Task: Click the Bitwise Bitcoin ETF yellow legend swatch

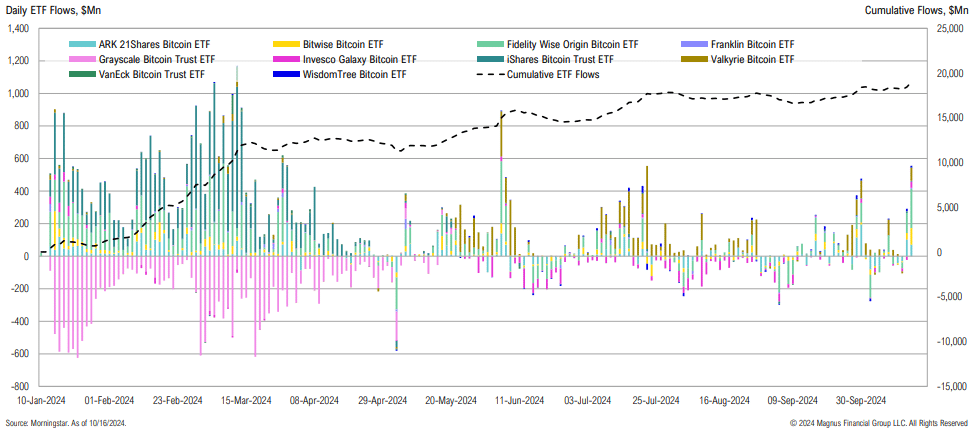Action: 287,45
